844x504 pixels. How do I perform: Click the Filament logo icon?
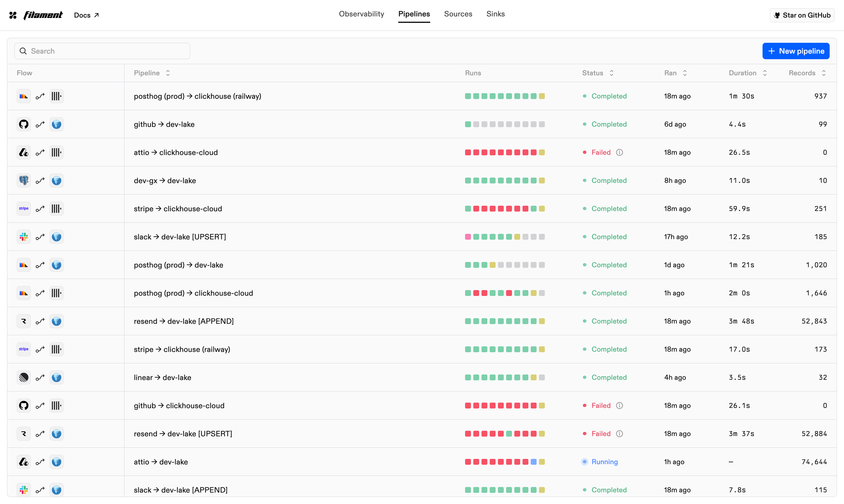(13, 15)
